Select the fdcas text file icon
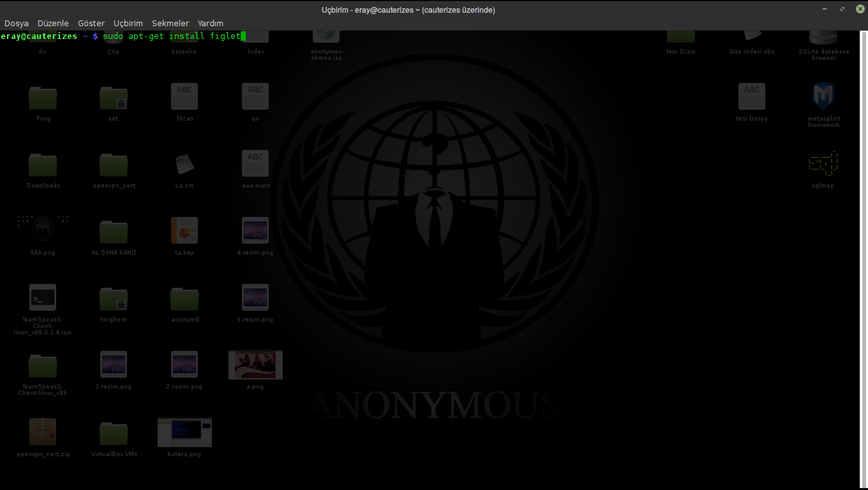This screenshot has height=490, width=868. point(184,96)
